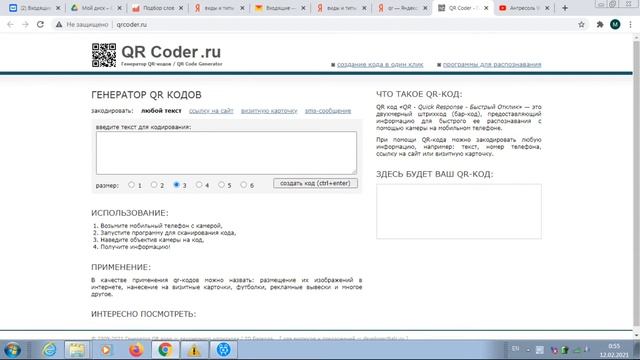Viewport: 640px width, 360px height.
Task: Click into the text-to-encode textarea
Action: [226, 153]
